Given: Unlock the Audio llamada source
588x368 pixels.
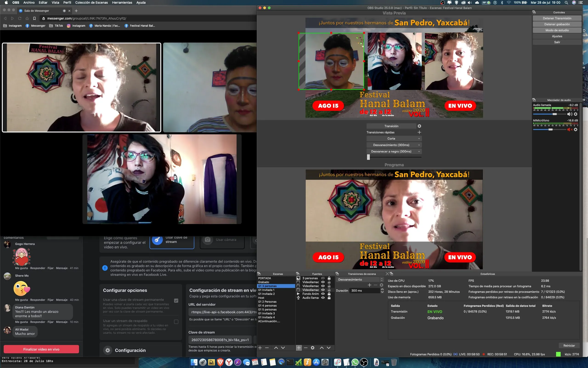Looking at the screenshot, I should pyautogui.click(x=329, y=298).
